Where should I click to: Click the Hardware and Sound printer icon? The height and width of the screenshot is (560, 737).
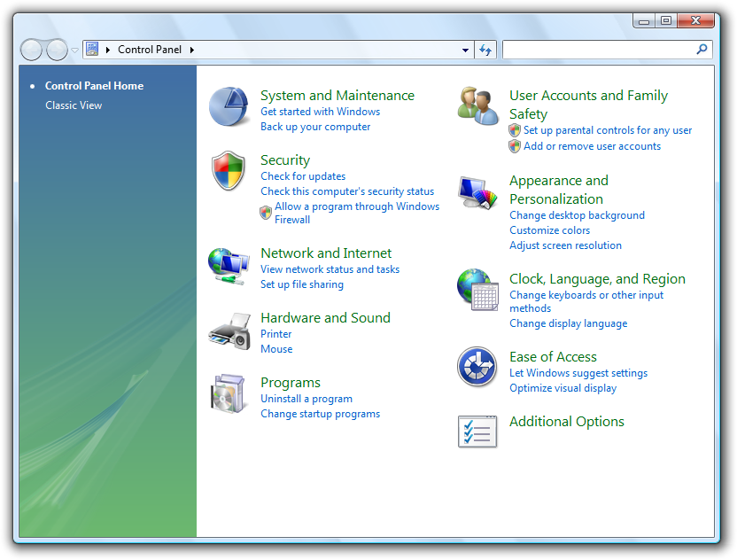[x=229, y=331]
